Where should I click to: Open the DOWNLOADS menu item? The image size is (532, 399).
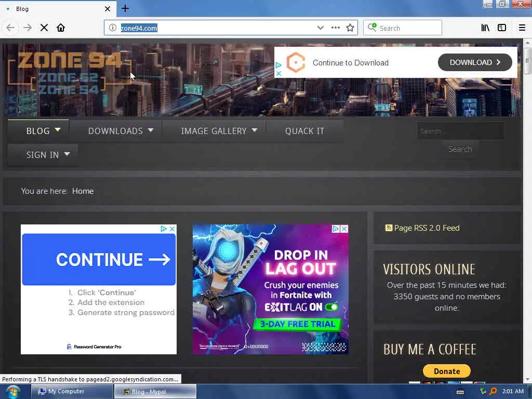point(115,131)
